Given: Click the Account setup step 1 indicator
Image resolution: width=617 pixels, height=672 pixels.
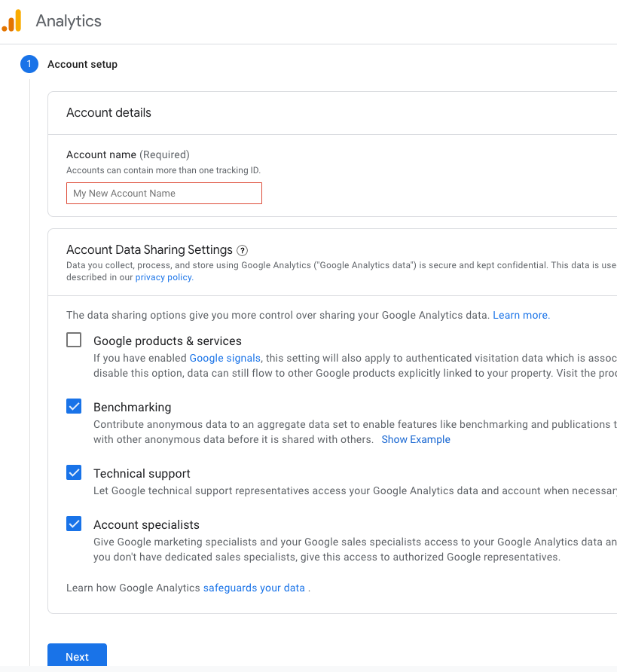Looking at the screenshot, I should coord(29,64).
